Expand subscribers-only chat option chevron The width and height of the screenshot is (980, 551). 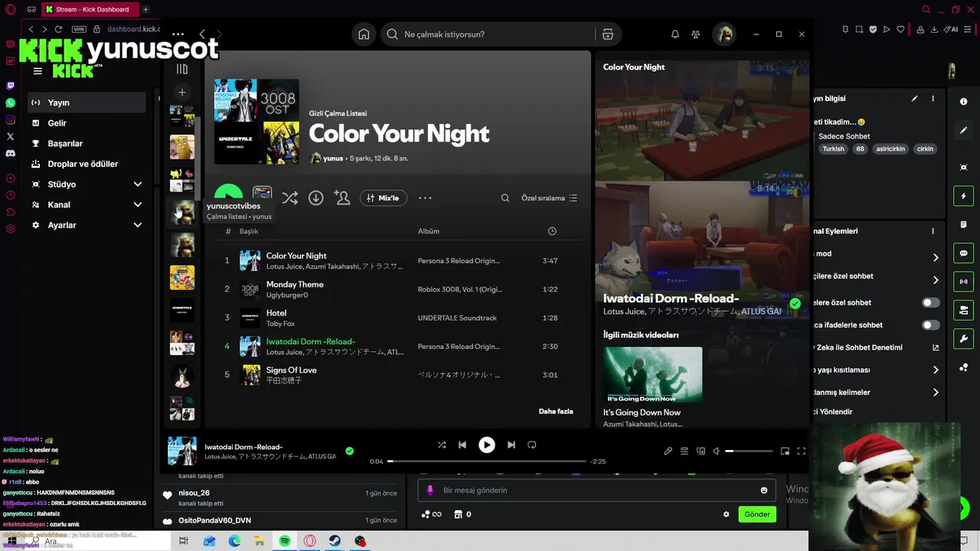(x=936, y=280)
